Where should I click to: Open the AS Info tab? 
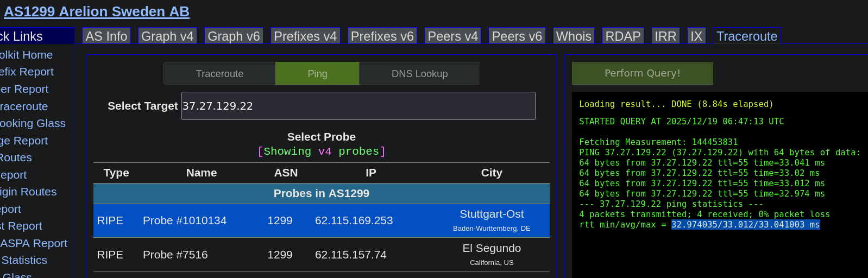tap(106, 36)
